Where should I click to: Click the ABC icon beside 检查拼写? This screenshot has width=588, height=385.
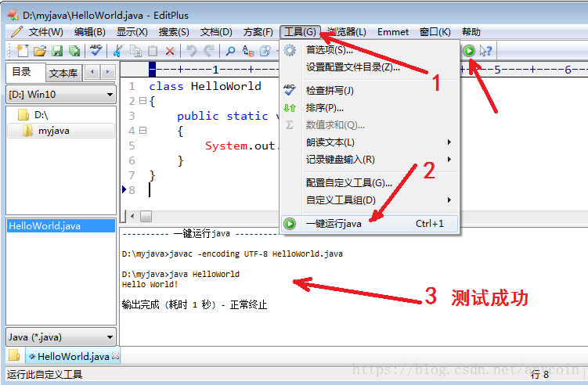tap(290, 90)
